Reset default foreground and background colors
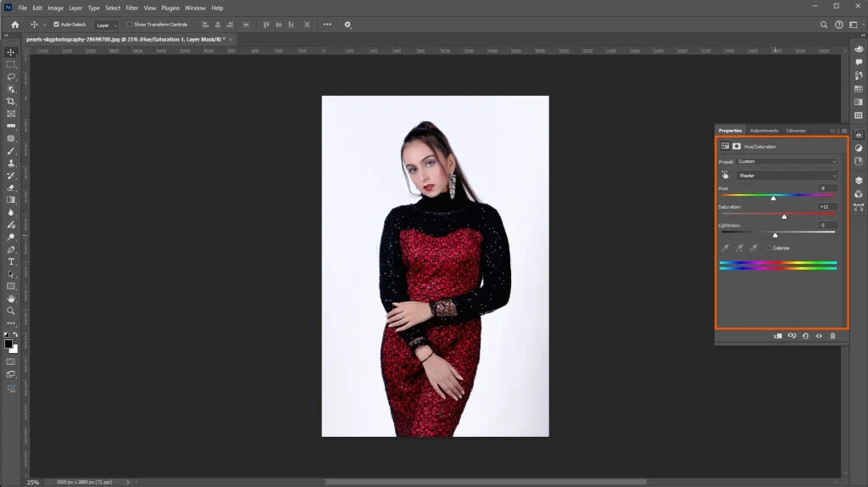Viewport: 868px width, 487px height. [6, 334]
